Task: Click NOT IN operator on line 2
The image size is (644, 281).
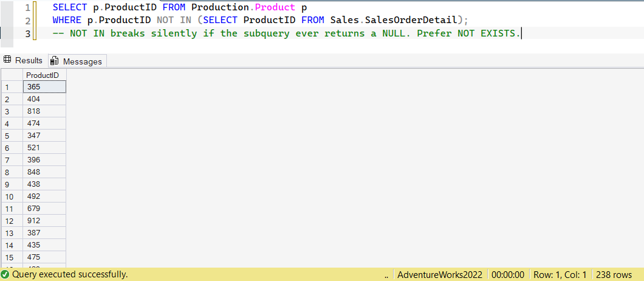Action: 174,19
